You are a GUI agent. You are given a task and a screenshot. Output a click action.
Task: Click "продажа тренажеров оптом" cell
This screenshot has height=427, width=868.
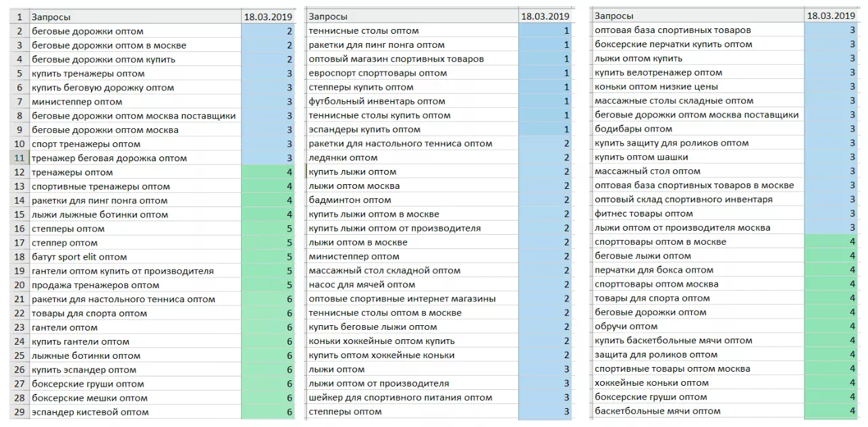pos(135,285)
